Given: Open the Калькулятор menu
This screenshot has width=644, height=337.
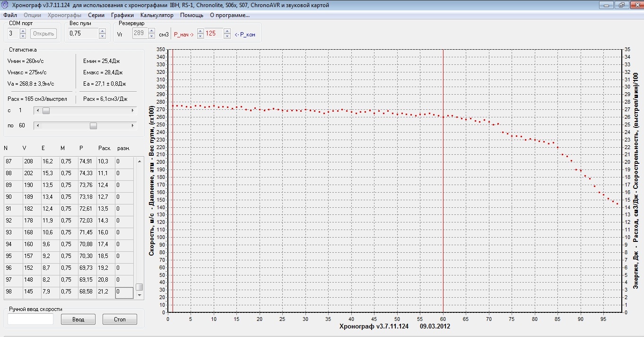Looking at the screenshot, I should pos(157,15).
